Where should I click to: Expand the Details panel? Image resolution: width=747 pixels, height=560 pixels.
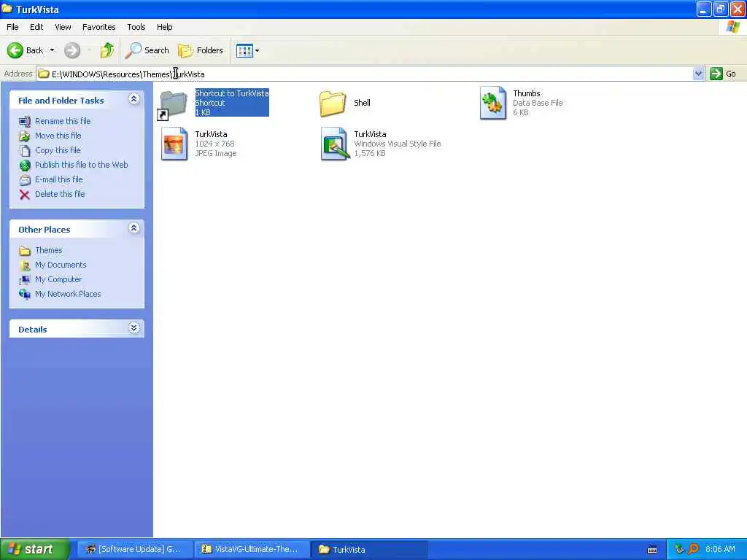134,328
